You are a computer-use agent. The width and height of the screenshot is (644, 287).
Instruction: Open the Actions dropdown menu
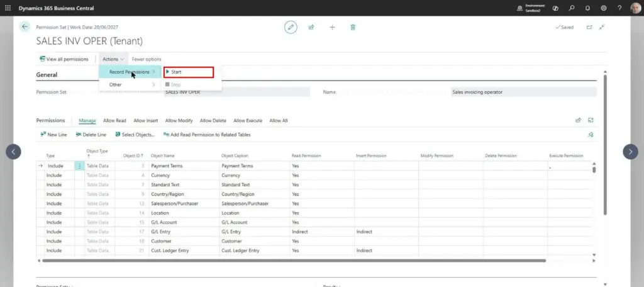pyautogui.click(x=113, y=59)
